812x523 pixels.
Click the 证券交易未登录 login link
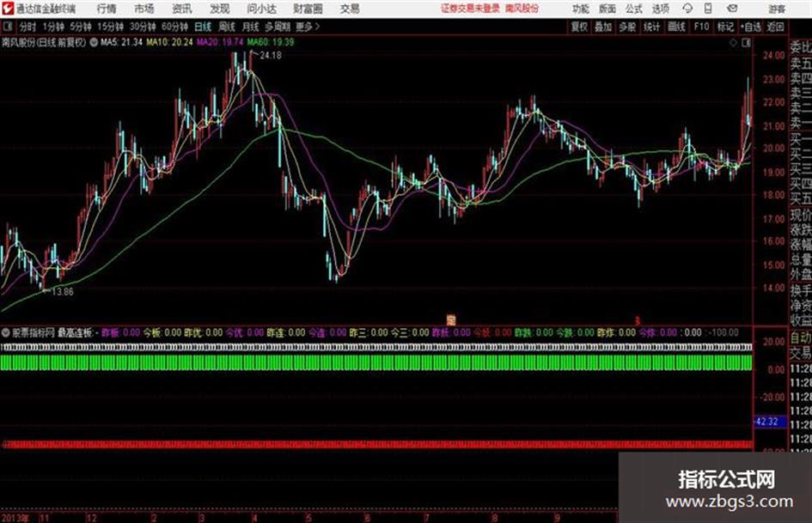pos(470,9)
